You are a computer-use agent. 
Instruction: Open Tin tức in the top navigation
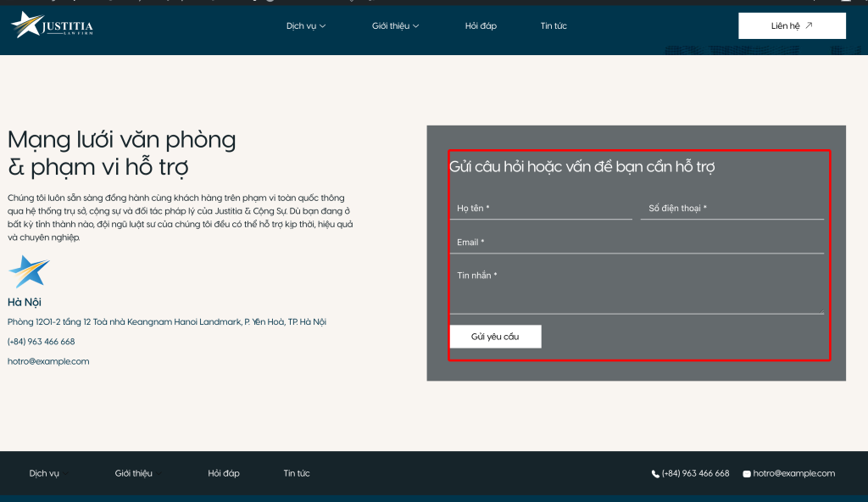(x=554, y=26)
